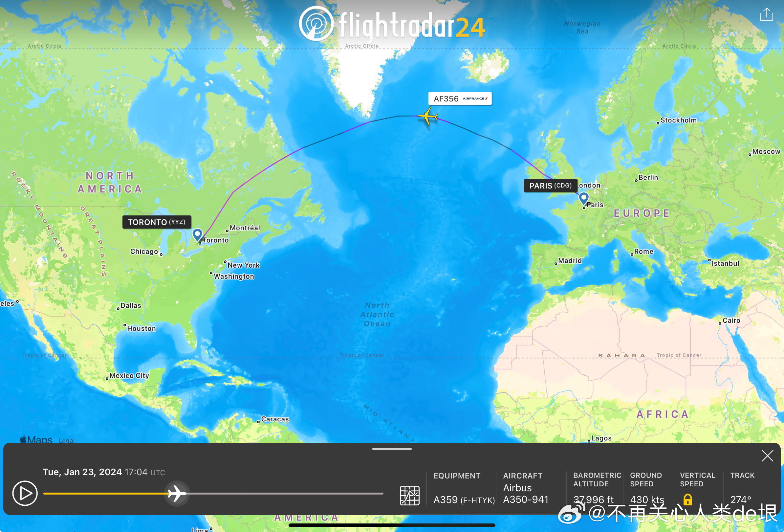Close the flight playback panel
Viewport: 784px width, 532px height.
767,456
